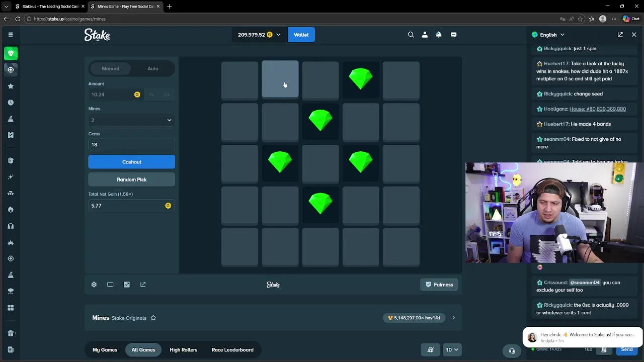Open the user profile icon in header
The height and width of the screenshot is (362, 644).
(x=425, y=35)
